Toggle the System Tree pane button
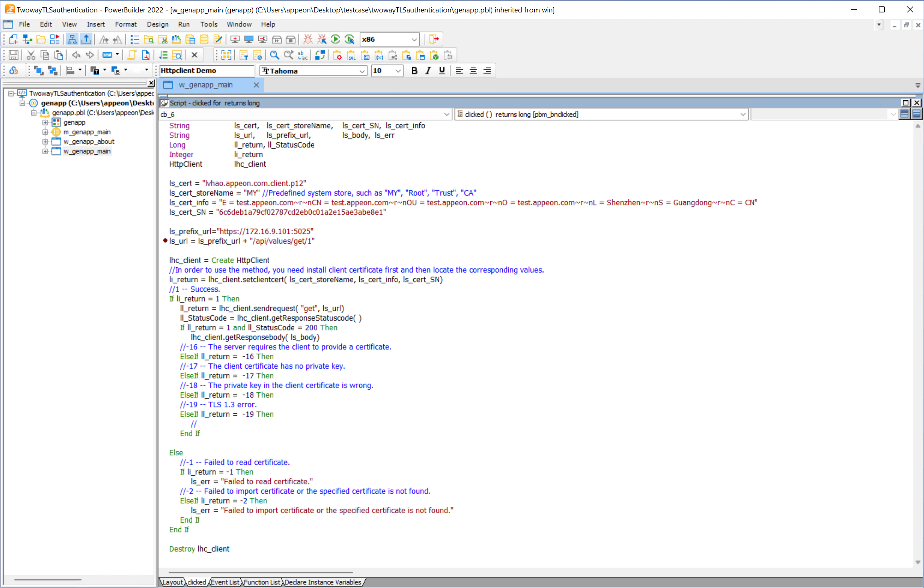This screenshot has height=588, width=924. click(72, 39)
